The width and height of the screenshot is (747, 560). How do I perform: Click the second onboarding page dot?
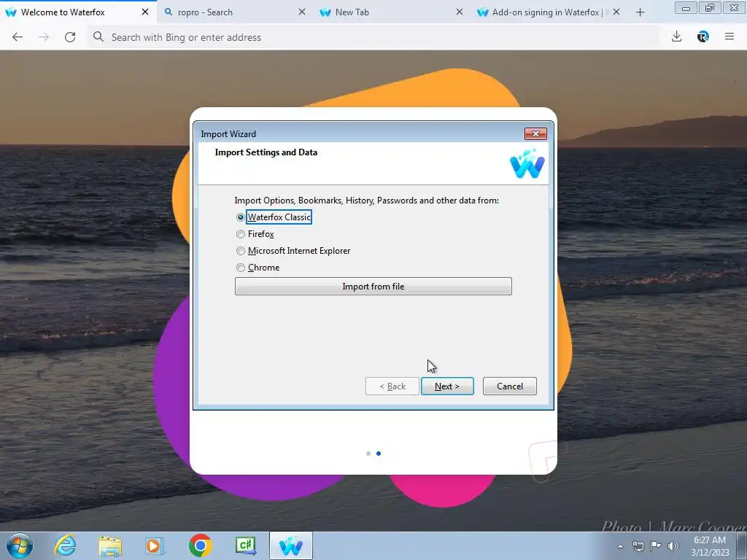[379, 454]
